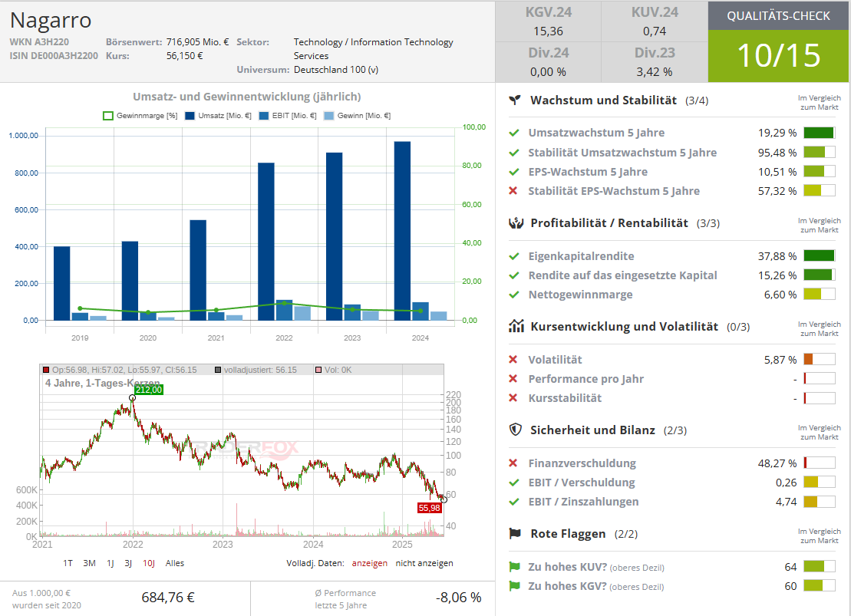The width and height of the screenshot is (851, 616).
Task: Toggle the Gewinnmarge [%] series in the legend
Action: click(140, 116)
